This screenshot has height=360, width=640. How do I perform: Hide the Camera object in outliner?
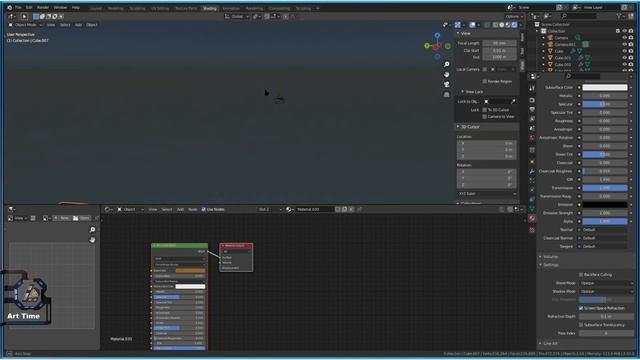click(624, 38)
